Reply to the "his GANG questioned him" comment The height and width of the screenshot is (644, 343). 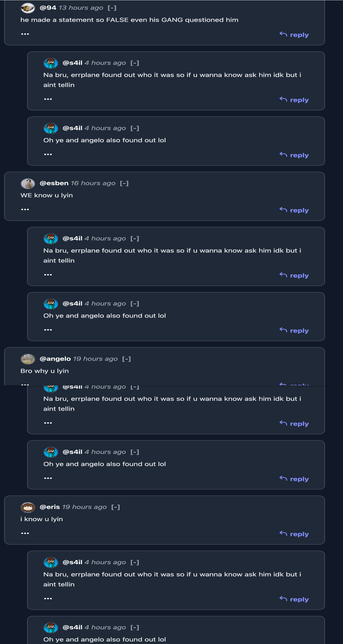[294, 35]
